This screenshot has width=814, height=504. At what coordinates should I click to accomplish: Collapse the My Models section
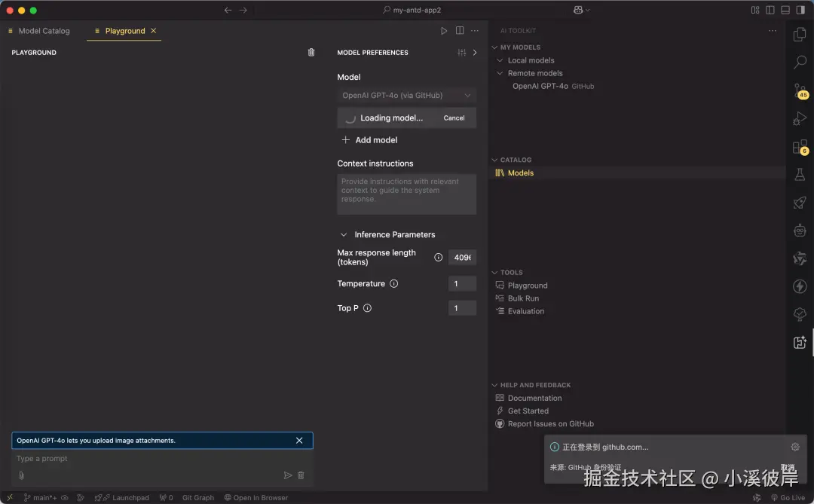coord(494,47)
